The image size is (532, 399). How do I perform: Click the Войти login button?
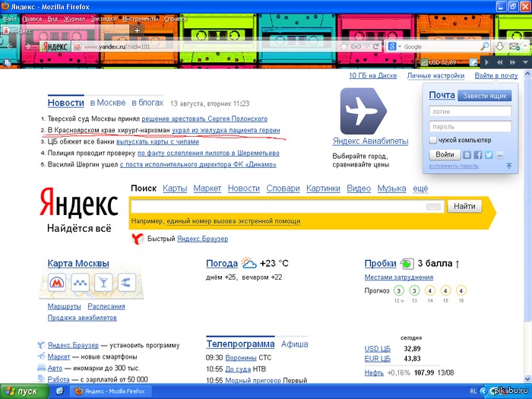point(445,155)
